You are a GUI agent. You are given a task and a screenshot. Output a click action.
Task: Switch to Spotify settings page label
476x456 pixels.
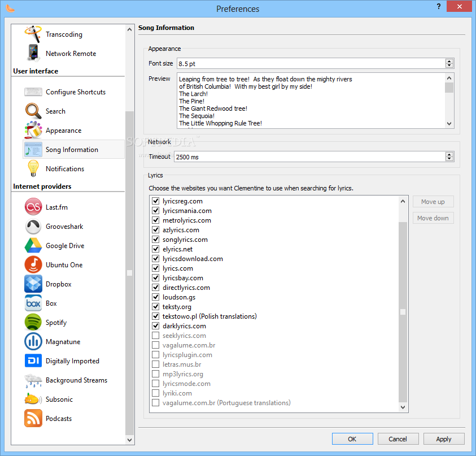[56, 323]
